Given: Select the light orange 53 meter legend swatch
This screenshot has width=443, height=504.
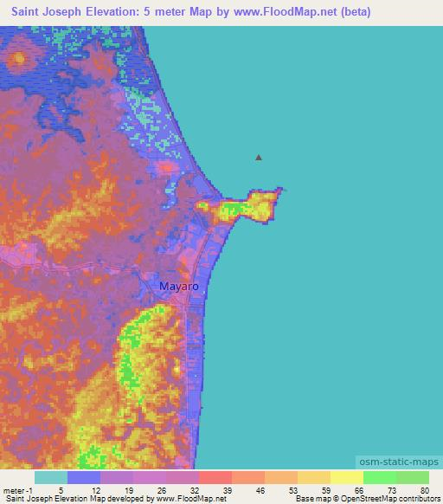Looking at the screenshot, I should (314, 477).
